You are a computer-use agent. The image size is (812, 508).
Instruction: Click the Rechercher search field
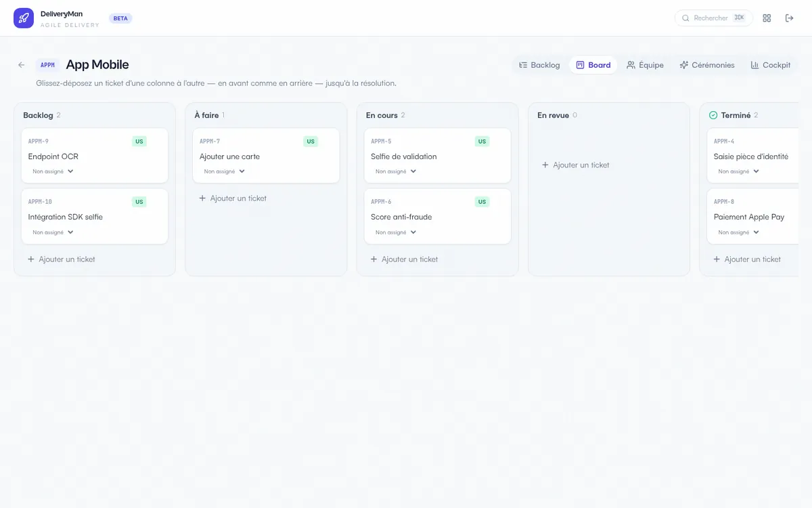click(714, 18)
